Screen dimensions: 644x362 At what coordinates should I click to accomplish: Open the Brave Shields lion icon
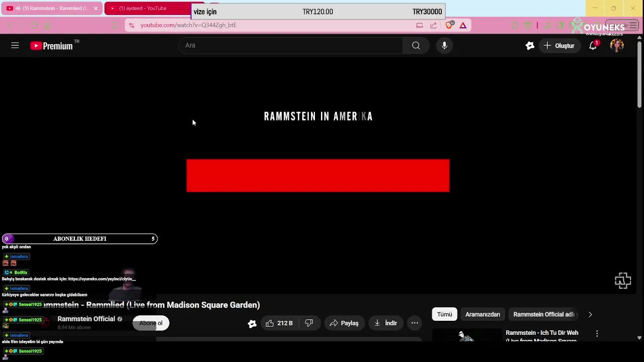[x=450, y=25]
